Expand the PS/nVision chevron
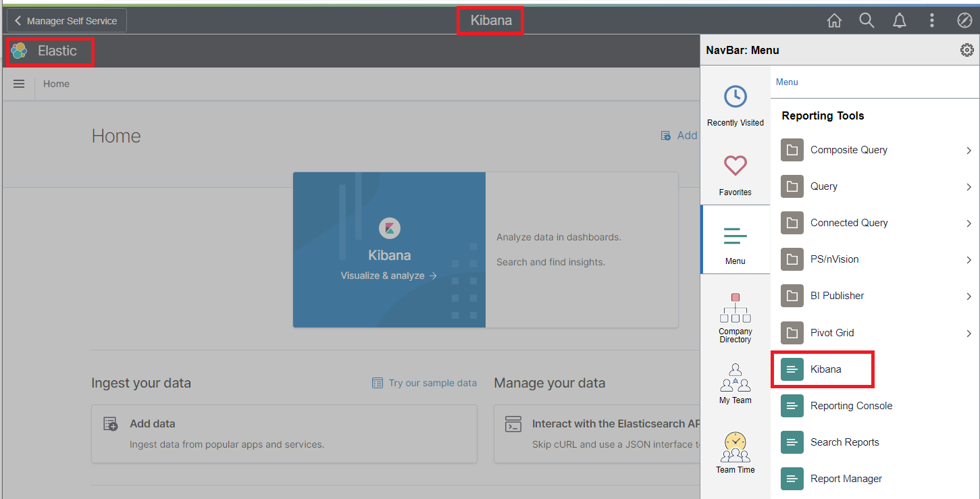 pos(969,260)
